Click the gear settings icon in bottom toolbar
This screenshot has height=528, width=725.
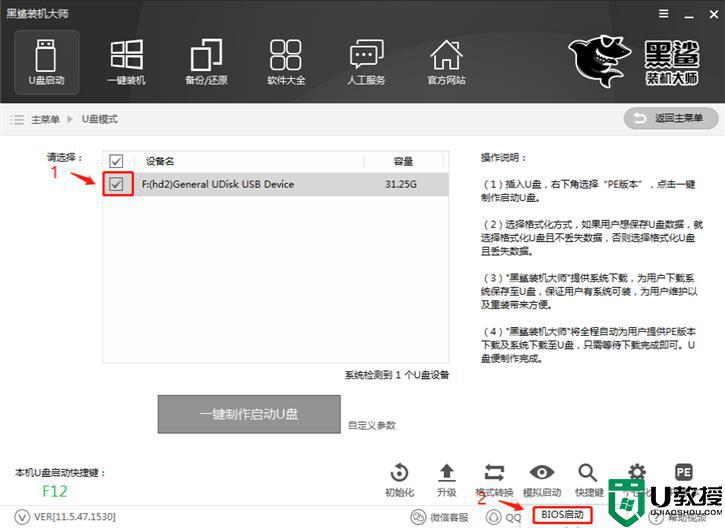click(x=637, y=471)
